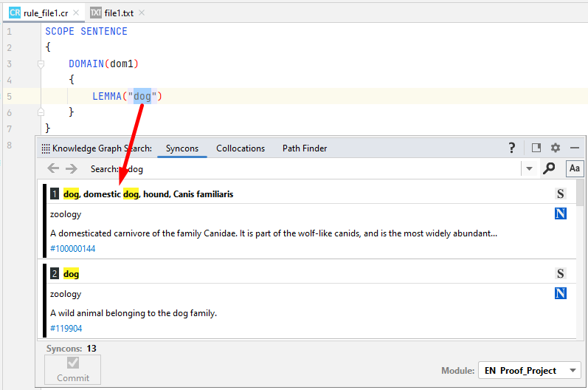Hide the Knowledge Graph Search panel

(575, 148)
